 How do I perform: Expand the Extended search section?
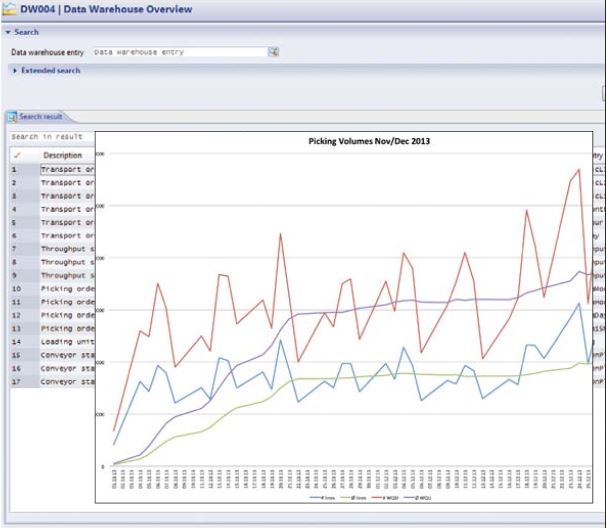pyautogui.click(x=15, y=71)
